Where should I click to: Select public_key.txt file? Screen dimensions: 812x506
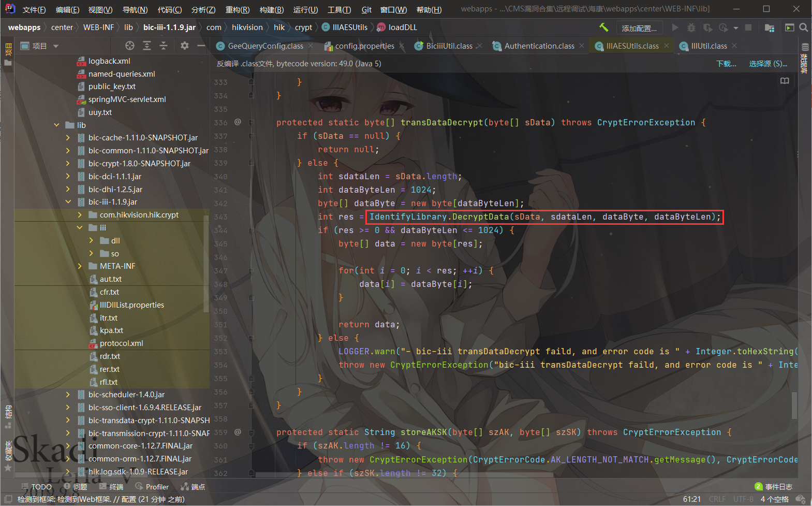pos(112,86)
